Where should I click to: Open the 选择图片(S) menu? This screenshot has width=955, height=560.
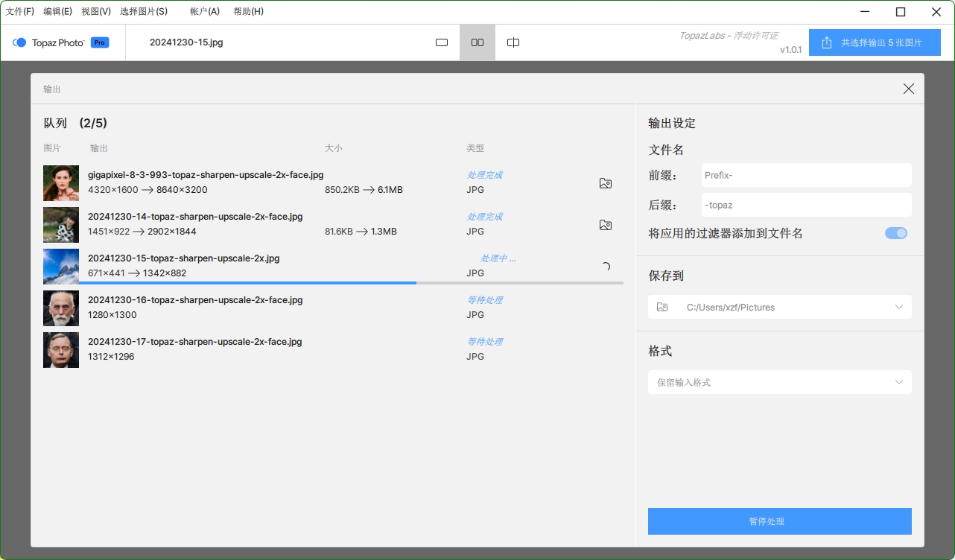pyautogui.click(x=144, y=11)
